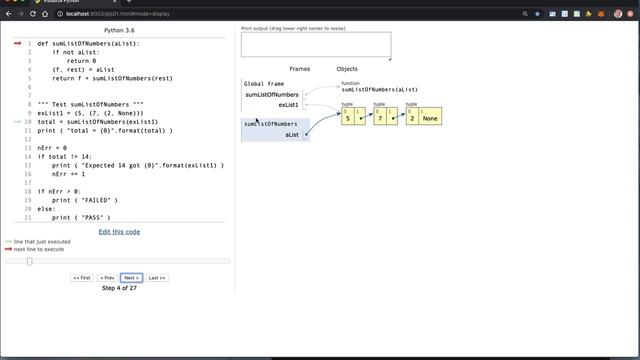The width and height of the screenshot is (640, 360).
Task: Open the browser home page
Action: click(x=45, y=14)
